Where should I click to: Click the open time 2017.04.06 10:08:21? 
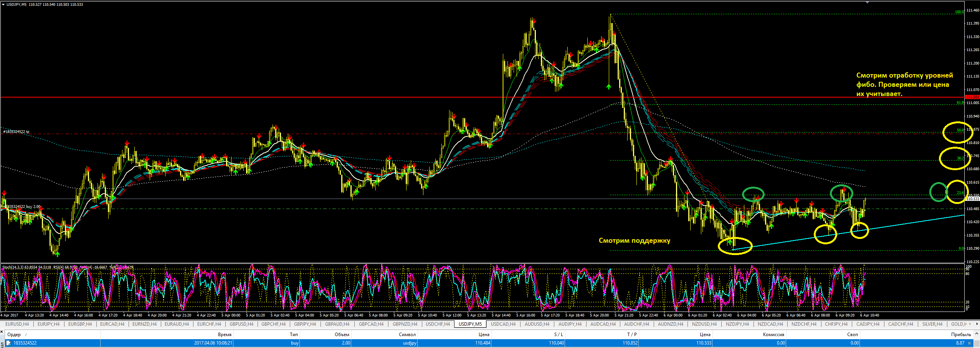(213, 343)
